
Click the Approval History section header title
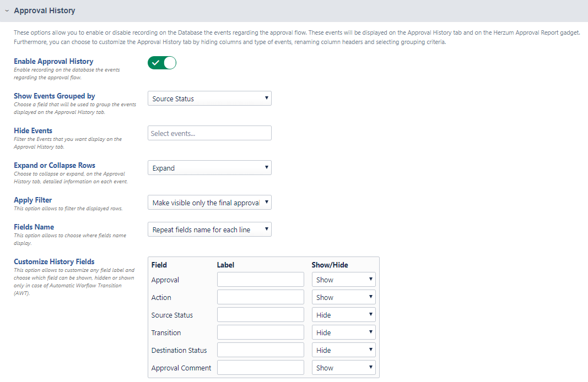coord(45,10)
